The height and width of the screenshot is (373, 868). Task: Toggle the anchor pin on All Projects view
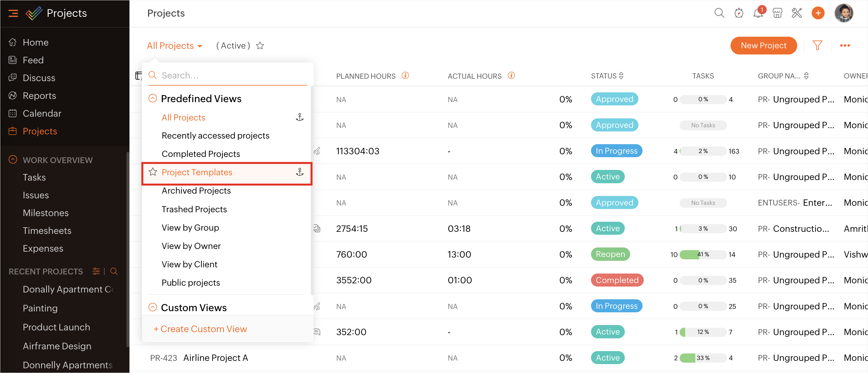[x=300, y=117]
